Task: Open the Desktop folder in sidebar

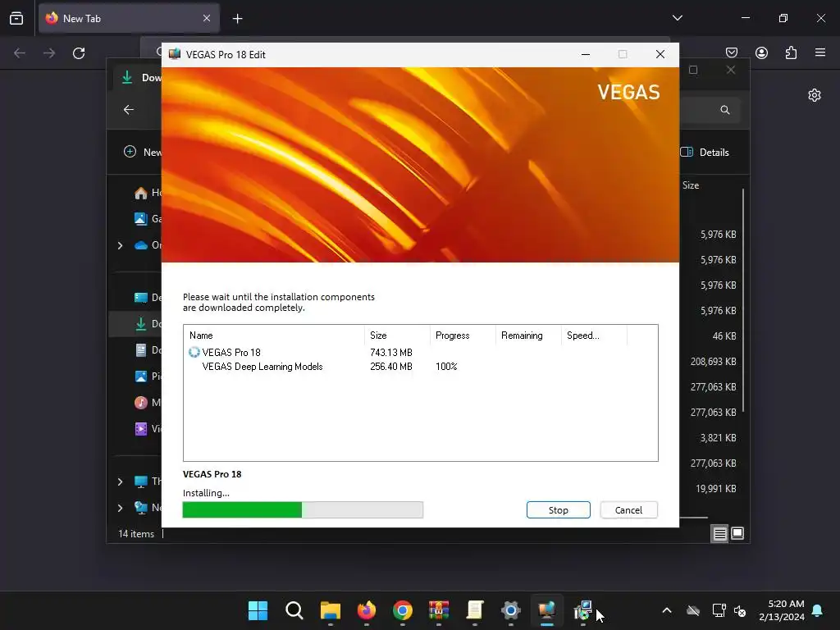Action: 148,297
